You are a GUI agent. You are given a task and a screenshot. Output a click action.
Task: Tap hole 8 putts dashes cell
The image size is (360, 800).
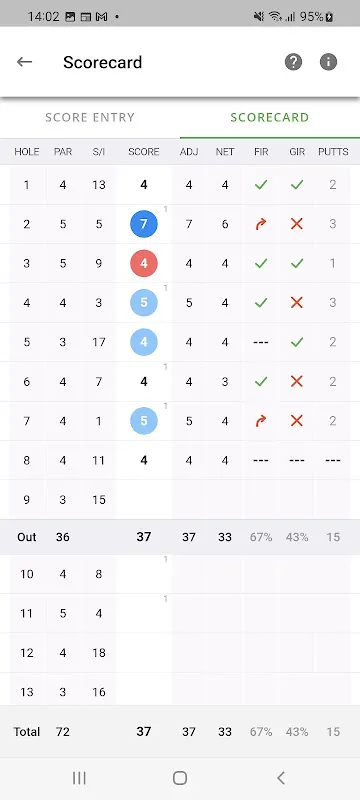333,460
